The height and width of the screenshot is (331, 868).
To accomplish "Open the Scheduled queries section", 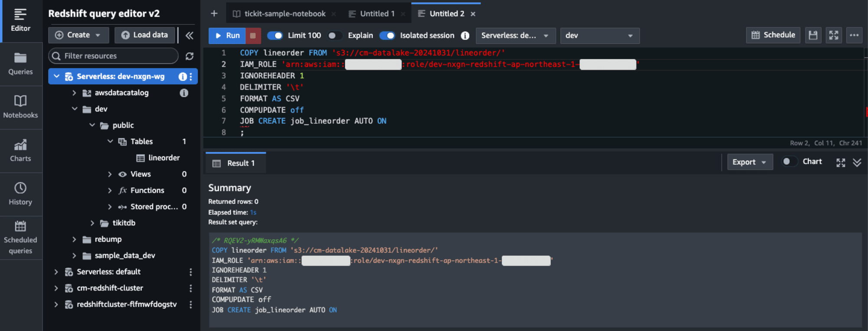I will tap(20, 237).
